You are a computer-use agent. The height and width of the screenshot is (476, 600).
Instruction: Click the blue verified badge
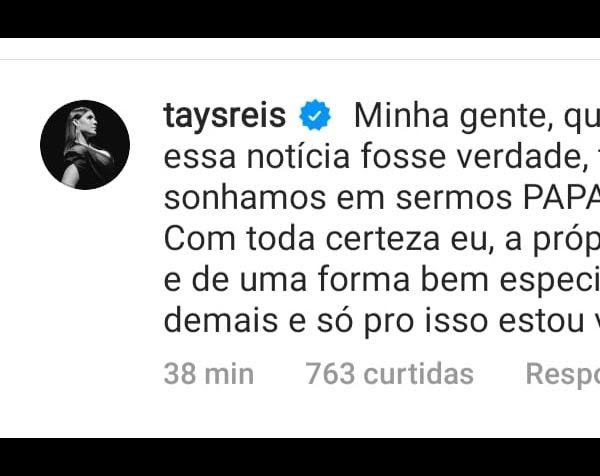(x=315, y=115)
